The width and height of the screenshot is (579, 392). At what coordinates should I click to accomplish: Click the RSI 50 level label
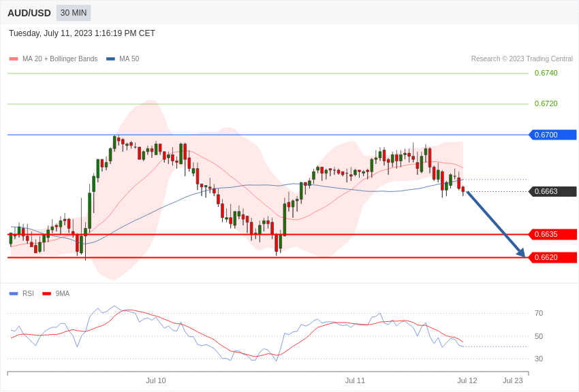(539, 336)
